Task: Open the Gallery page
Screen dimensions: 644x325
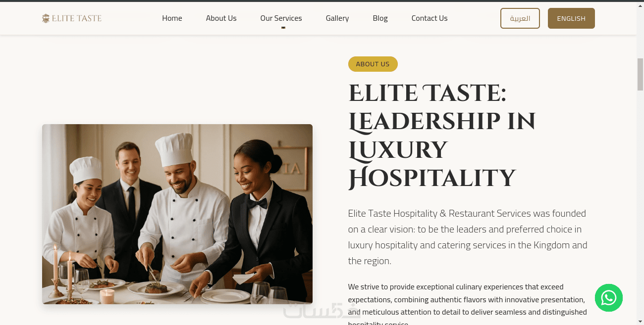Action: 337,18
